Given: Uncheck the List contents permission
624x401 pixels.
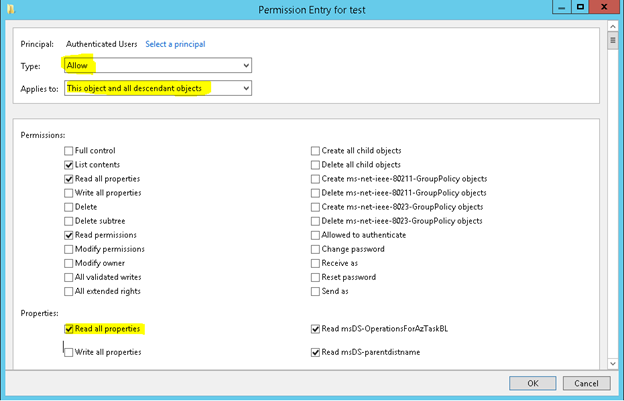Looking at the screenshot, I should click(69, 164).
